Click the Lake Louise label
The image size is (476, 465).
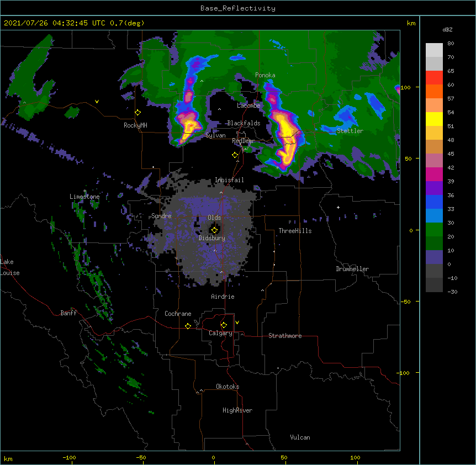click(10, 267)
